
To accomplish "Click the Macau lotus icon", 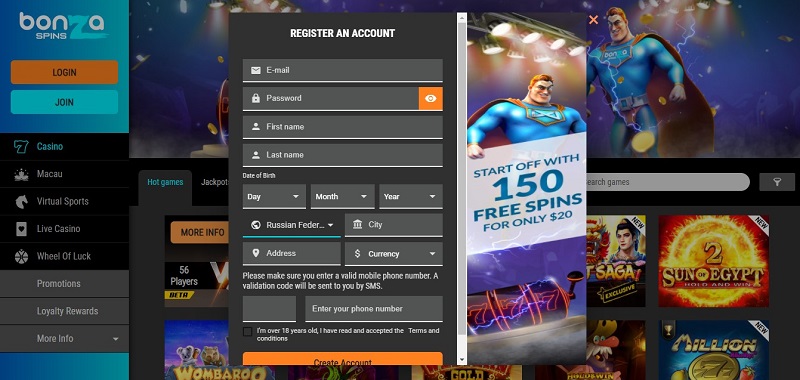I will click(21, 174).
